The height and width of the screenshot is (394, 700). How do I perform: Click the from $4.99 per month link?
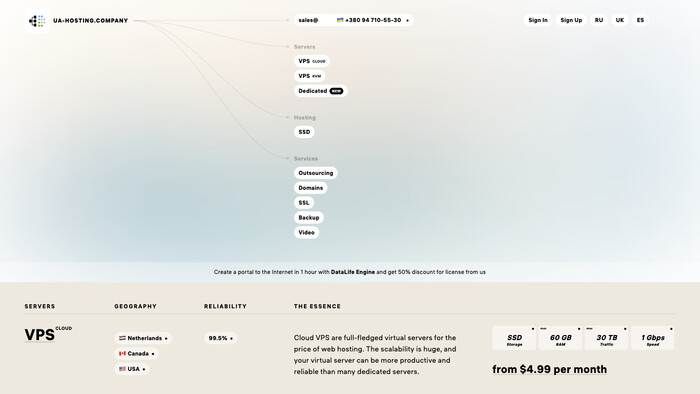[550, 369]
